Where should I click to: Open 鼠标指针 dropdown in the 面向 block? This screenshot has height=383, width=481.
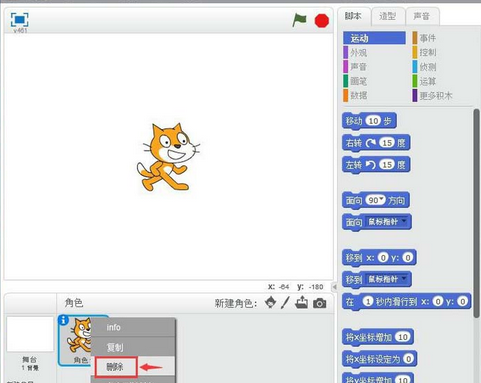point(387,222)
